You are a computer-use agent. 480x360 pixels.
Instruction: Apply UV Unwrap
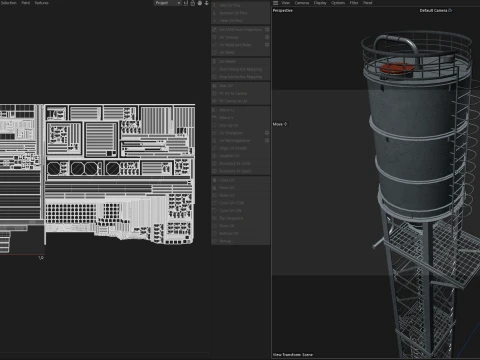[x=237, y=37]
